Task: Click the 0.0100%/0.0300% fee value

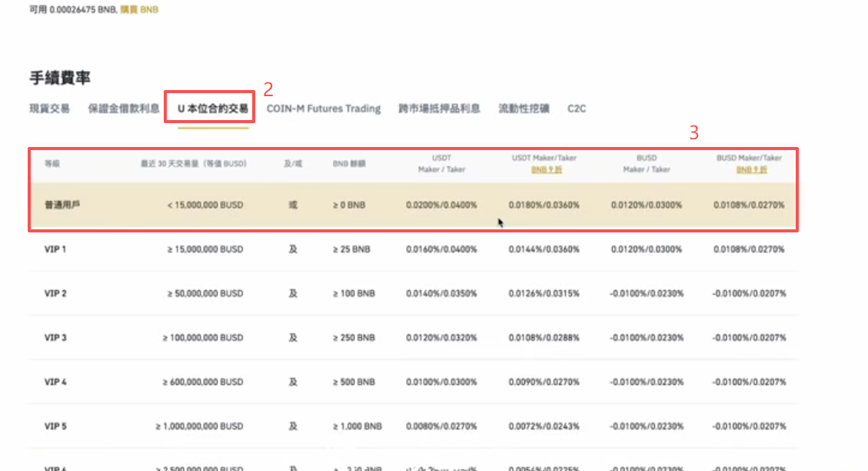Action: point(441,382)
